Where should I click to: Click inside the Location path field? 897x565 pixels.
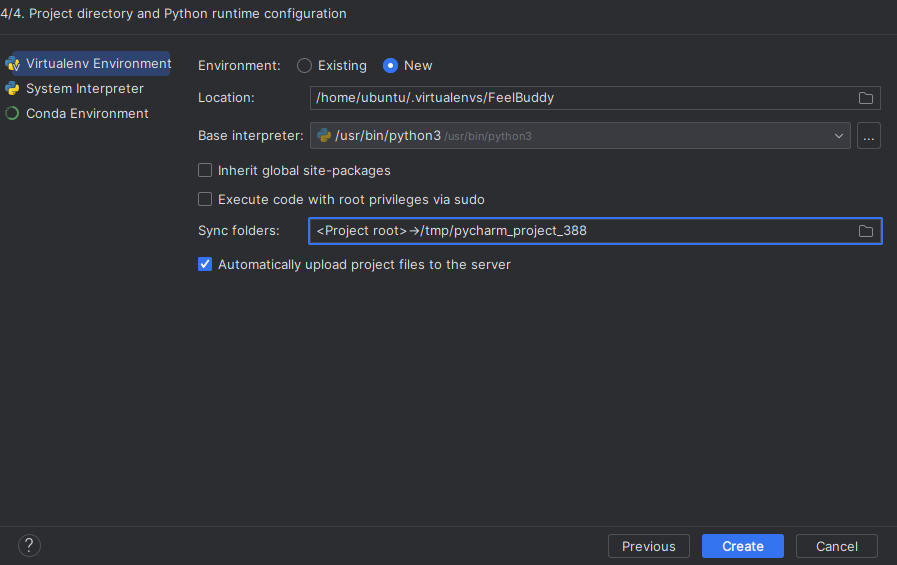click(584, 98)
